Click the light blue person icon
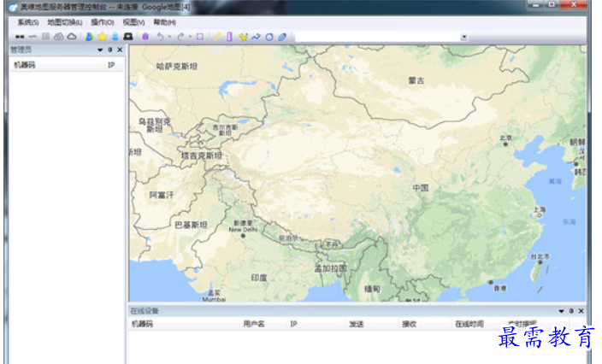 coord(115,37)
